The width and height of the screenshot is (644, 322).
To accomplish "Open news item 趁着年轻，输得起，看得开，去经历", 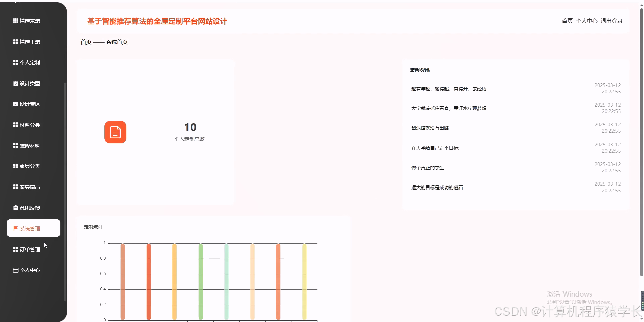I will pyautogui.click(x=449, y=89).
